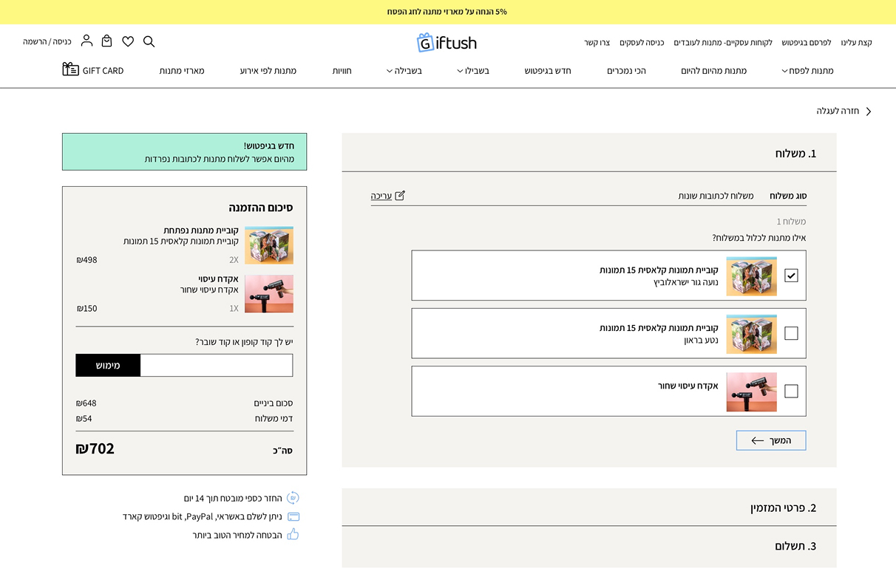Image resolution: width=896 pixels, height=588 pixels.
Task: Click the edit pencil icon next to עריכה
Action: [x=400, y=196]
